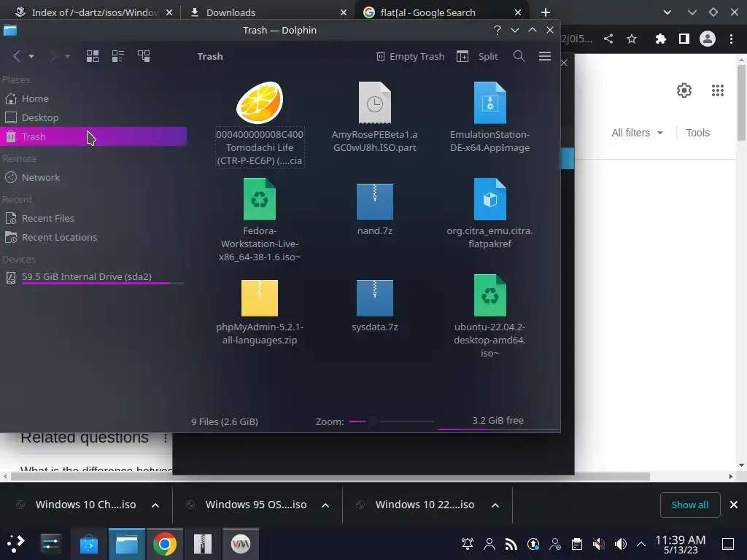Open the clock showing 11:39 AM
Image resolution: width=747 pixels, height=560 pixels.
point(681,544)
